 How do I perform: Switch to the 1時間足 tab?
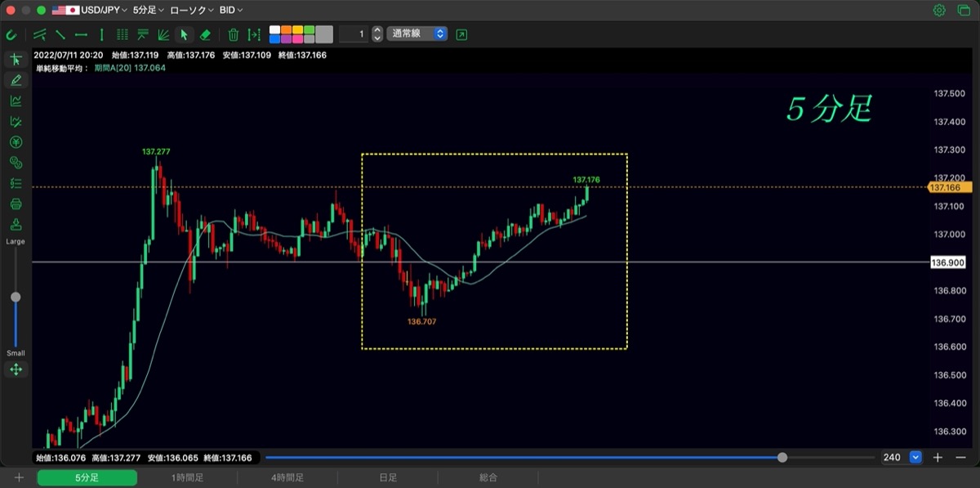188,477
